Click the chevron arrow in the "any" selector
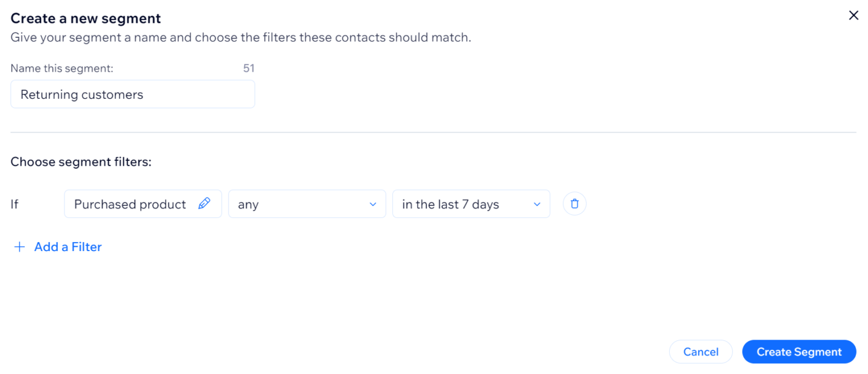 (373, 205)
